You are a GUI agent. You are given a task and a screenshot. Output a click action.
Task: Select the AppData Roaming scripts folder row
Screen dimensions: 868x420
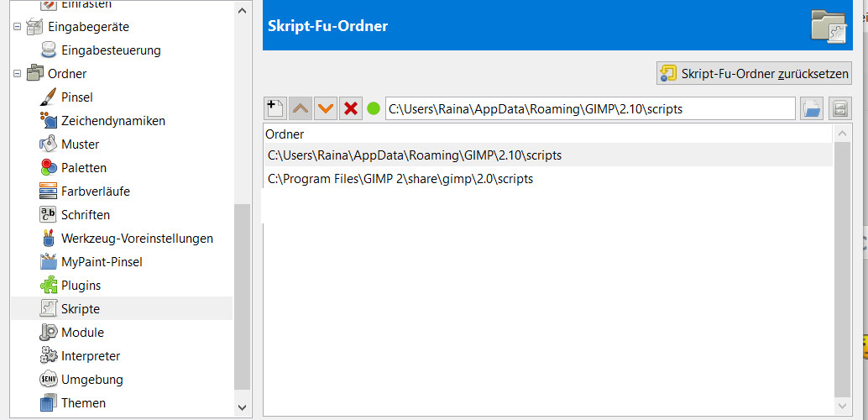click(548, 155)
